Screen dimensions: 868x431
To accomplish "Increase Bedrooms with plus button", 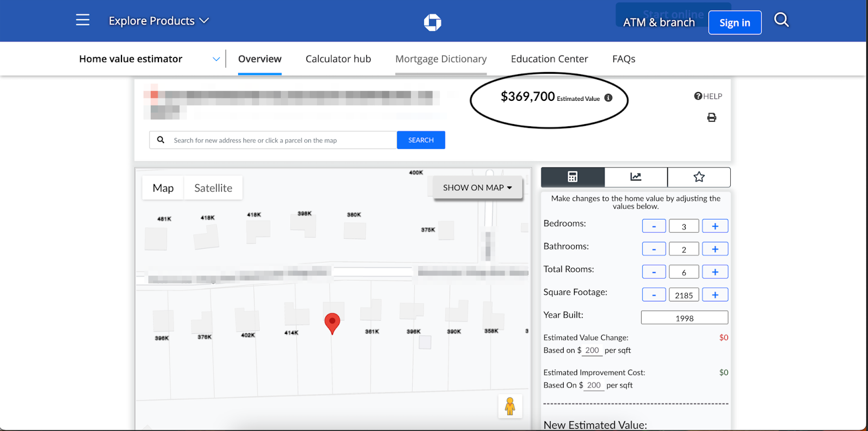I will [715, 226].
